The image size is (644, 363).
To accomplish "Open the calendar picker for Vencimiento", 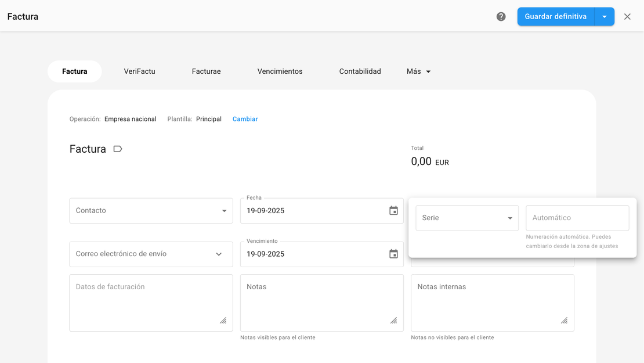I will point(393,254).
